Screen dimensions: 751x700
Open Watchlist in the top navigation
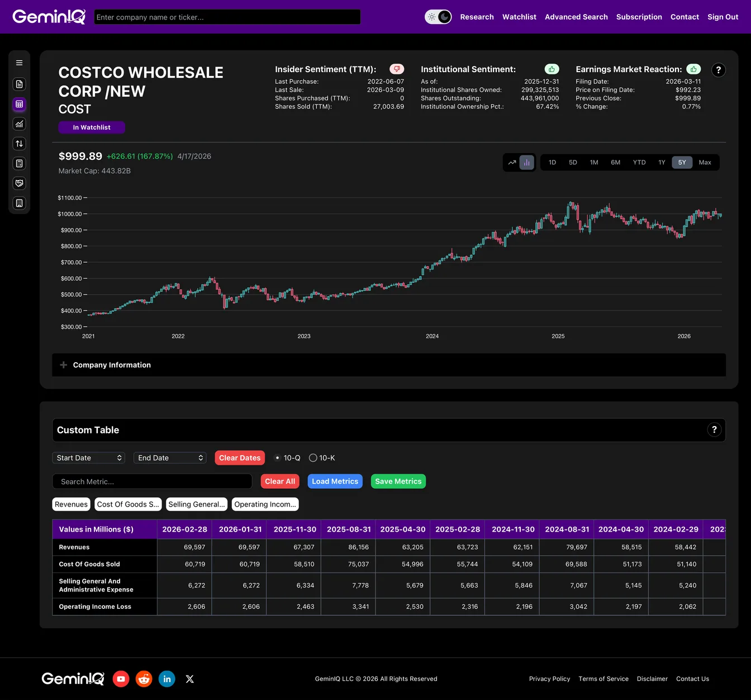519,17
